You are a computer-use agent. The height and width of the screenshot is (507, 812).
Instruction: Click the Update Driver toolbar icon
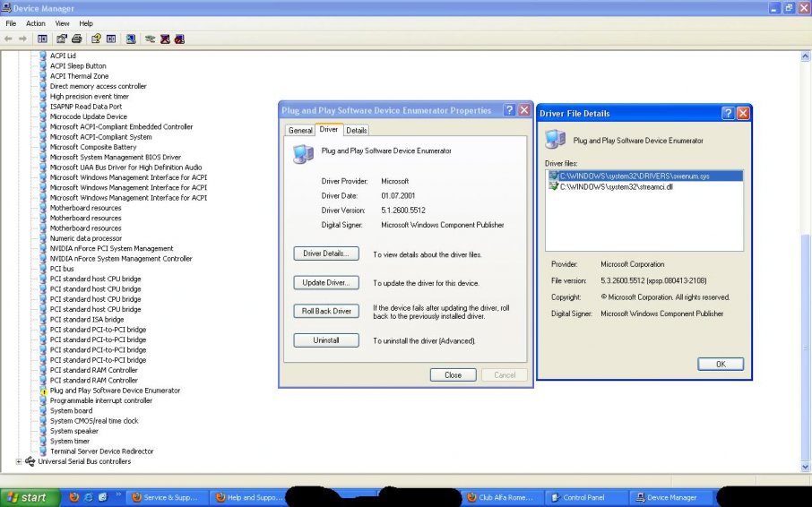coord(150,39)
